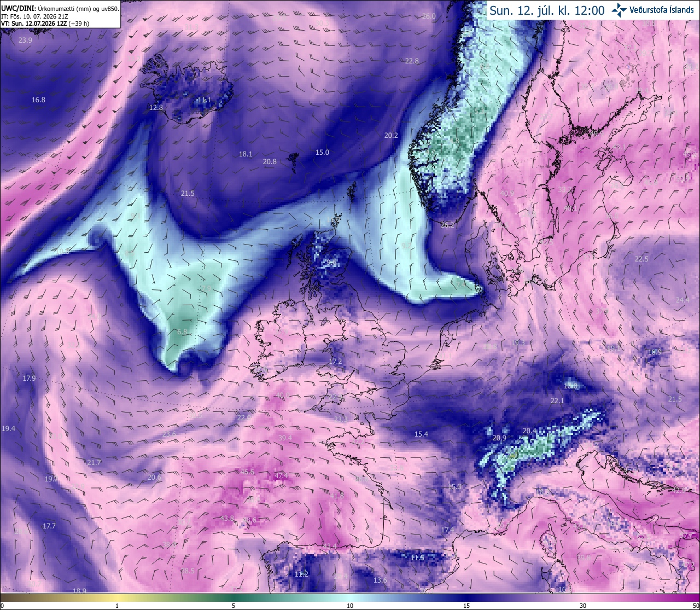The height and width of the screenshot is (610, 700).
Task: Click the 26.0 value at the top edge
Action: pyautogui.click(x=429, y=16)
